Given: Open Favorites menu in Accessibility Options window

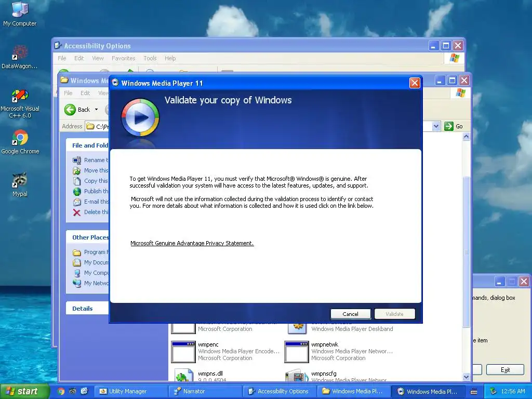Looking at the screenshot, I should 123,58.
